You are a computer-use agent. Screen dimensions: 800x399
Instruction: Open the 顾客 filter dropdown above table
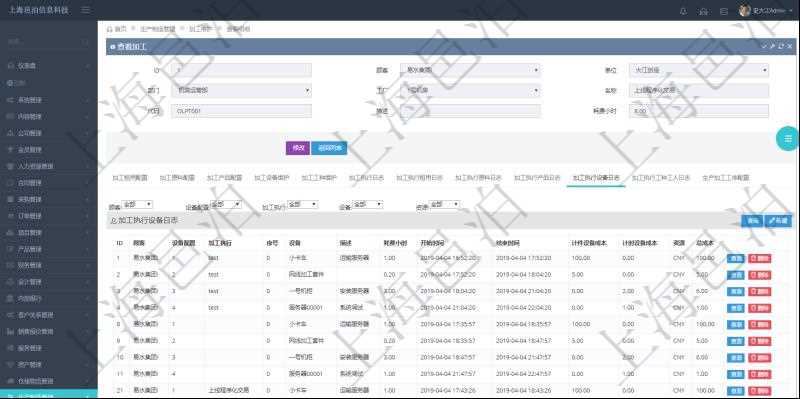click(137, 204)
